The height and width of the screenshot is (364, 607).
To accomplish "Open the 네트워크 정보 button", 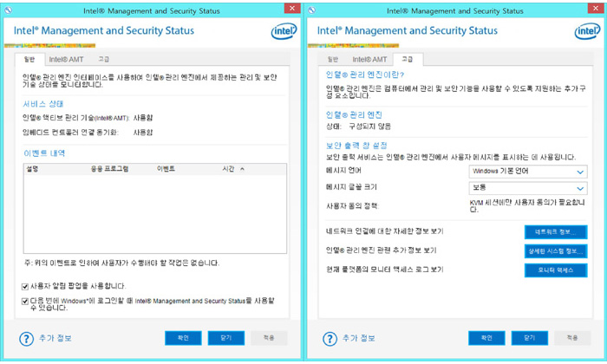I will point(556,232).
